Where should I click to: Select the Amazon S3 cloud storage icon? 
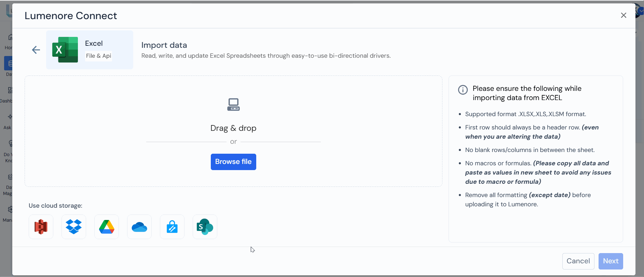(41, 227)
